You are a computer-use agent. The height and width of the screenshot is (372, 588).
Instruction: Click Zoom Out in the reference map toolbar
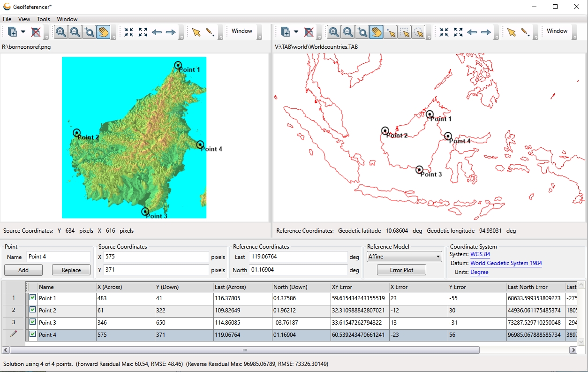348,32
